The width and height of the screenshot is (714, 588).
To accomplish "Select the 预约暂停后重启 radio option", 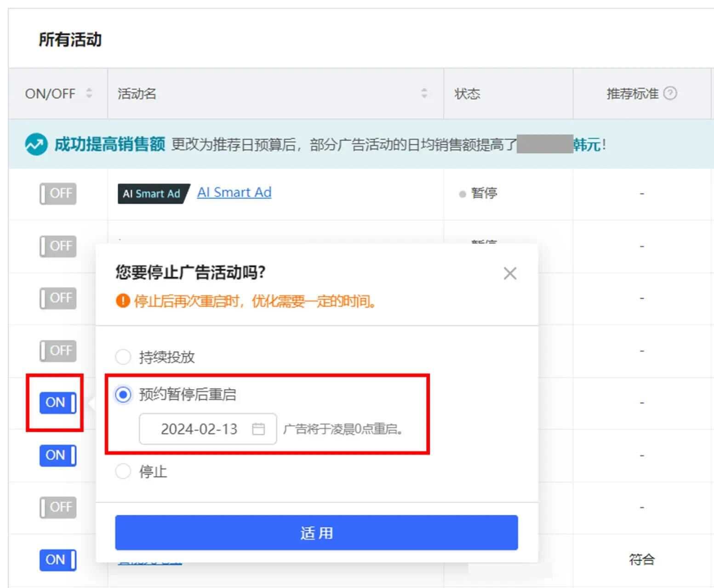I will (x=123, y=395).
